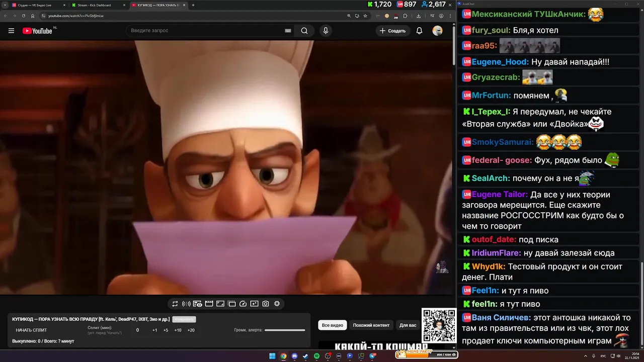The width and height of the screenshot is (644, 362).
Task: Open Steam from the taskbar
Action: [x=305, y=356]
